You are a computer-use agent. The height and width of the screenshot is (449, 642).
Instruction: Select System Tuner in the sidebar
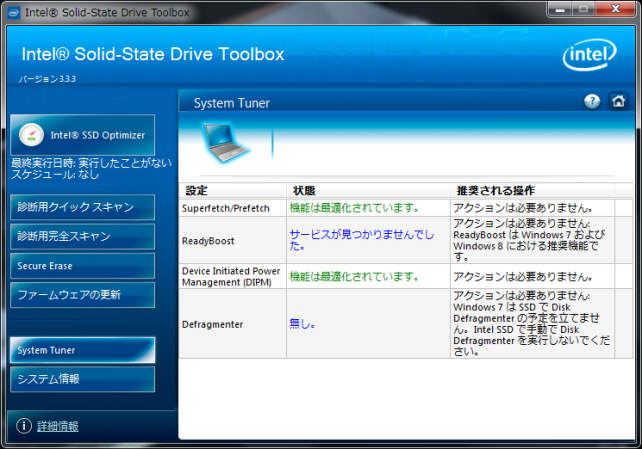(x=83, y=350)
